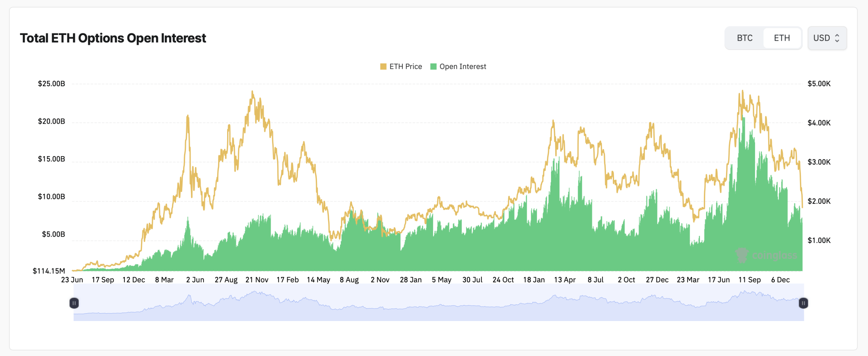Click the down chevron in the currency selector
868x356 pixels.
837,40
